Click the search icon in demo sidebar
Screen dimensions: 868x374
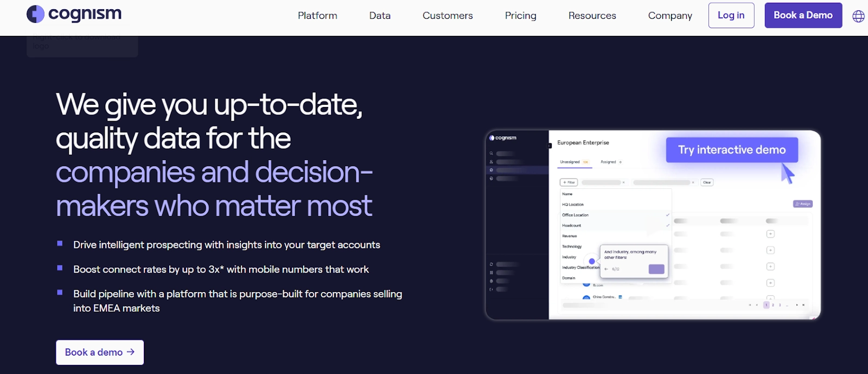point(492,154)
